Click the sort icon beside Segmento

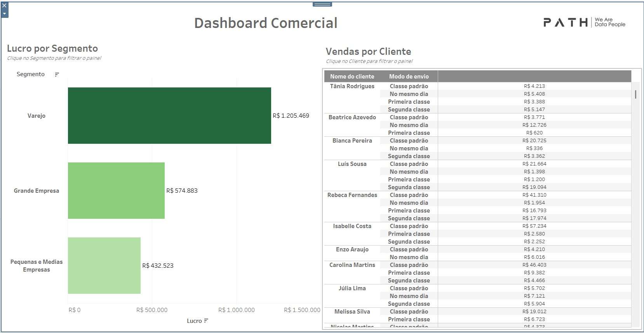[57, 75]
